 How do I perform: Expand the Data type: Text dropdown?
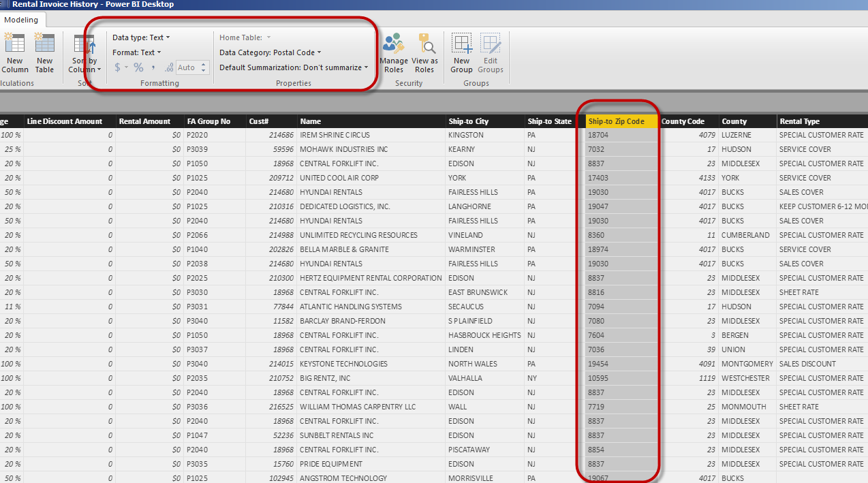pyautogui.click(x=141, y=37)
